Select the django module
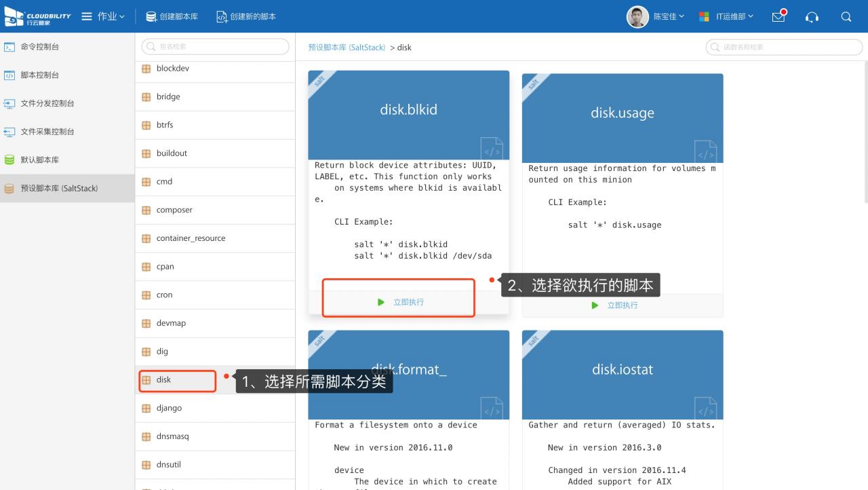The height and width of the screenshot is (490, 868). [x=215, y=409]
